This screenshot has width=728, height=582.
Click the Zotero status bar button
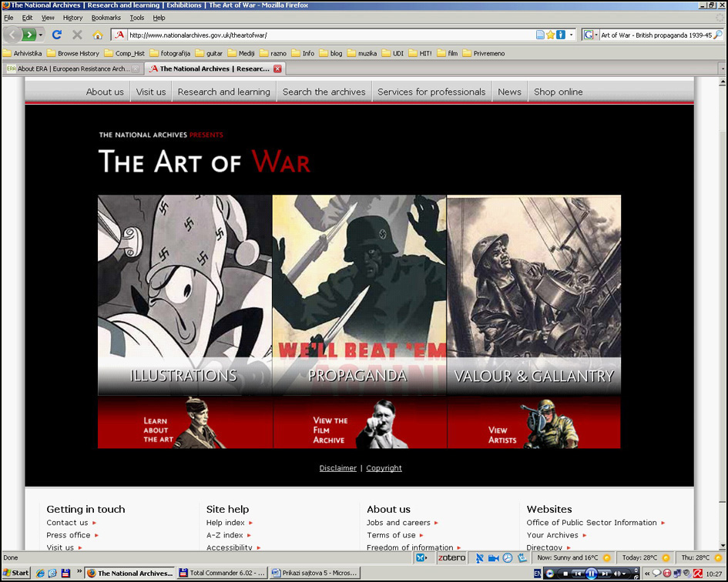(451, 557)
